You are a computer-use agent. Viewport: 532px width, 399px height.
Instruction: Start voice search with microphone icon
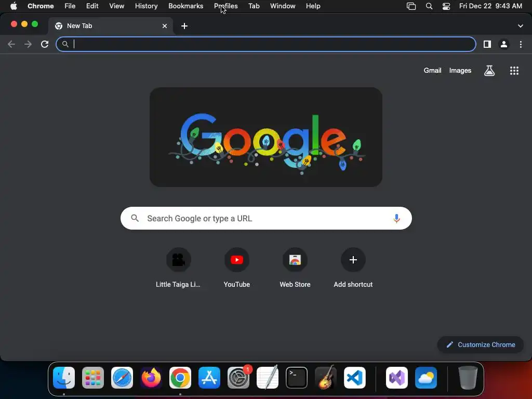(396, 219)
